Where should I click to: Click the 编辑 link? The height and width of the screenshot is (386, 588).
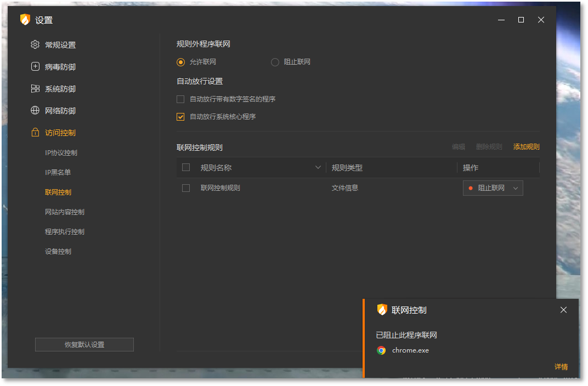(x=458, y=147)
